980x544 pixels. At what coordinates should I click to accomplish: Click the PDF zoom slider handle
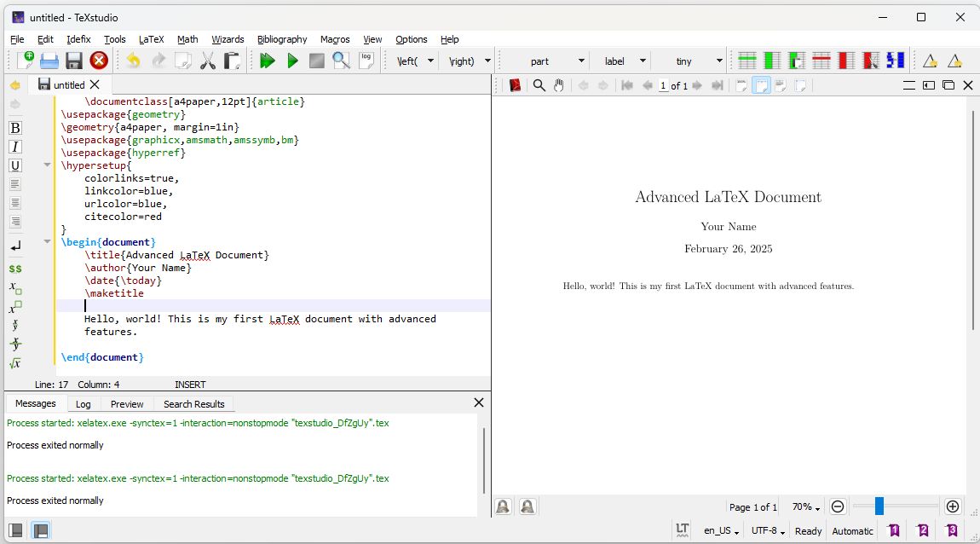click(879, 506)
